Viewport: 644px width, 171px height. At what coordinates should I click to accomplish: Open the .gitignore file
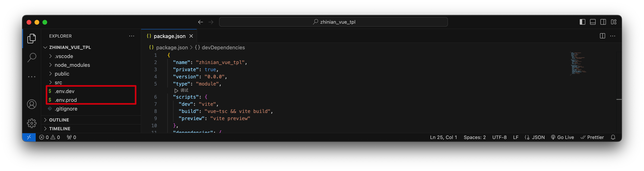91,109
